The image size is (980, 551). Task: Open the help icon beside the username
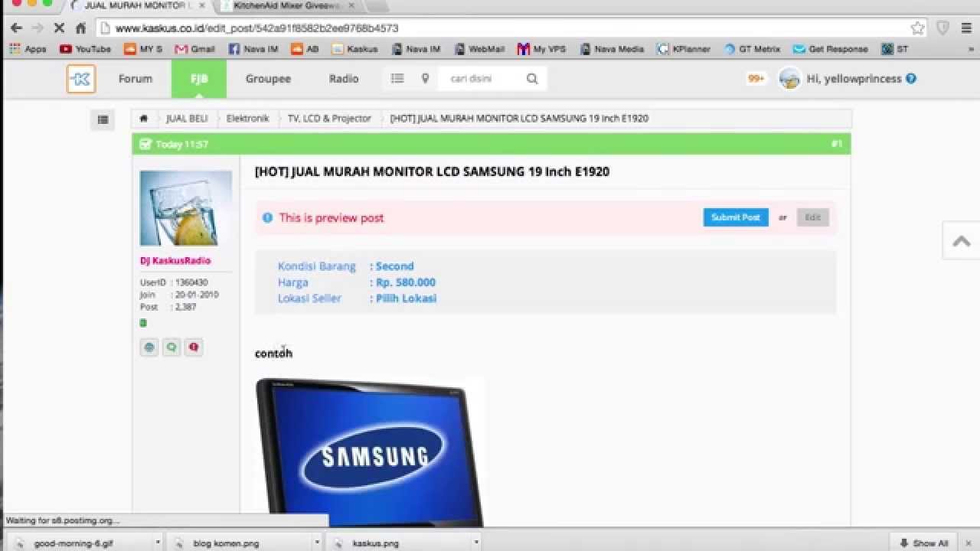pos(911,79)
